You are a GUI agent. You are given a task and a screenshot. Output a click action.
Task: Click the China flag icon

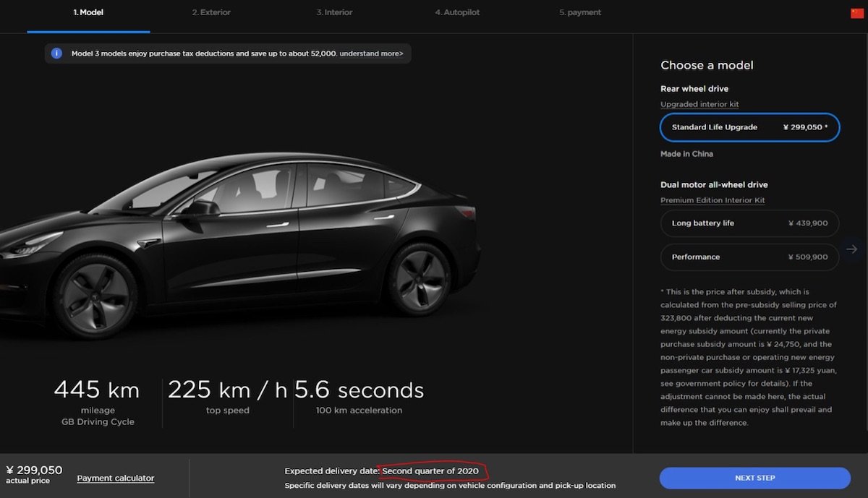click(x=857, y=13)
